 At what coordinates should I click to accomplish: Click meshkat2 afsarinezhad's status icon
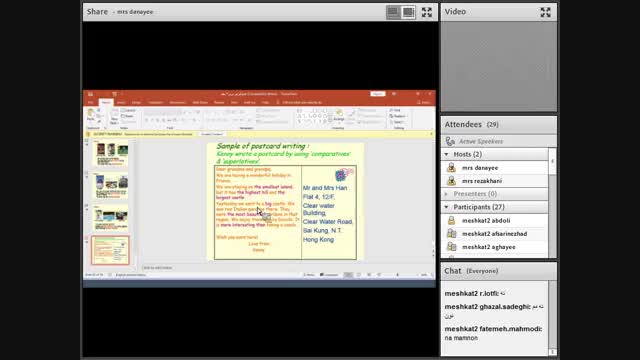coord(451,233)
